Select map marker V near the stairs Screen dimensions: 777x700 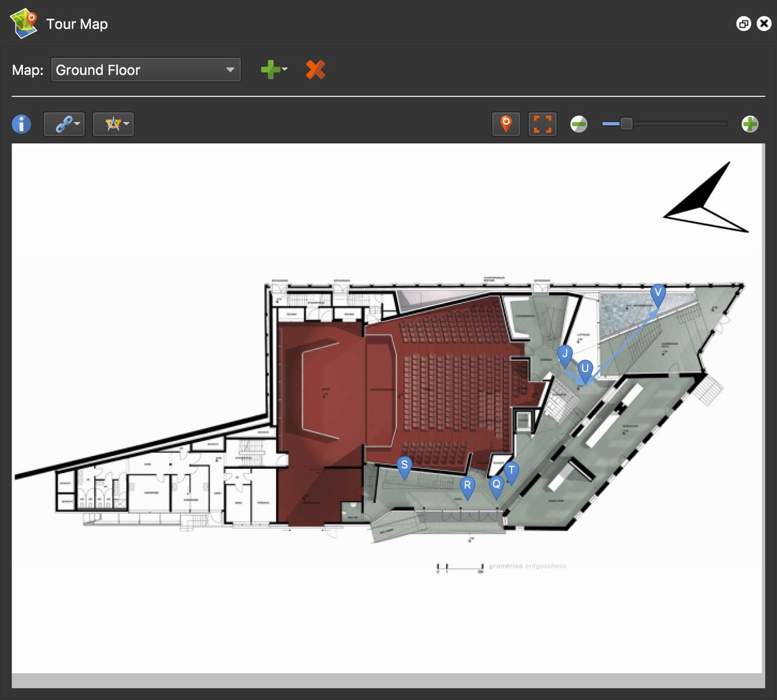coord(658,293)
